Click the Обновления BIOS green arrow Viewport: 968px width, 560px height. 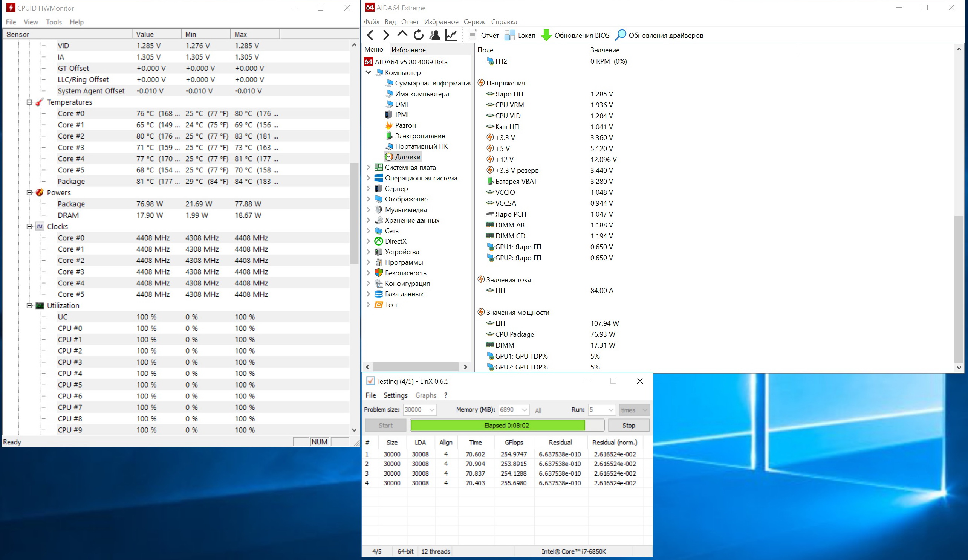[x=546, y=35]
